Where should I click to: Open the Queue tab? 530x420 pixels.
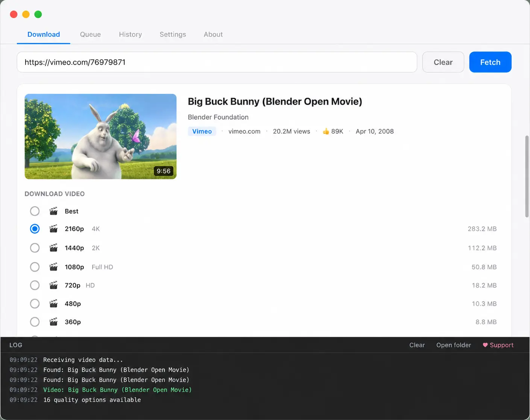point(90,34)
